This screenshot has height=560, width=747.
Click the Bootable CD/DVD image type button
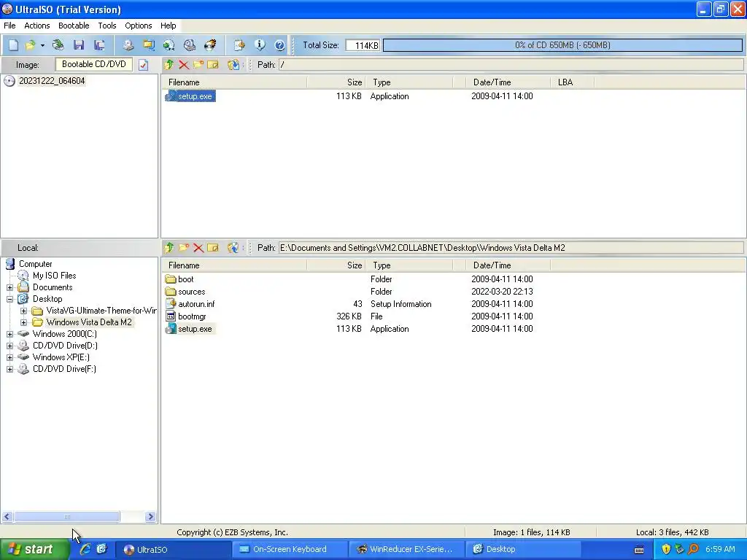[x=94, y=64]
